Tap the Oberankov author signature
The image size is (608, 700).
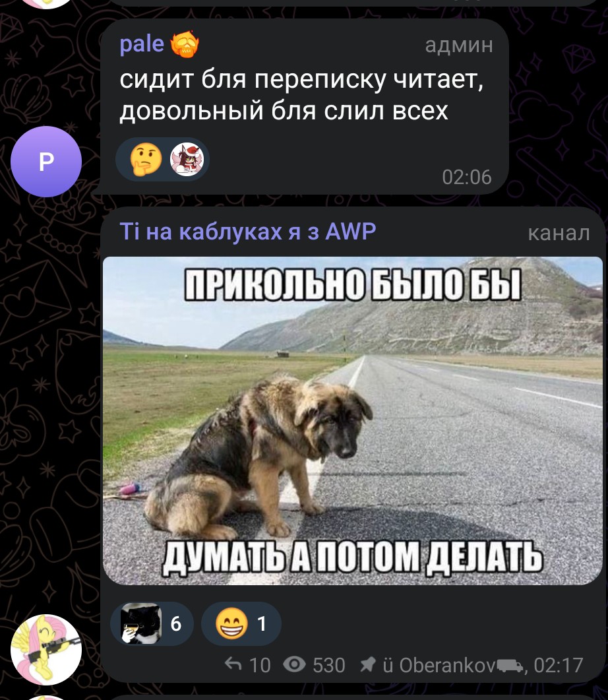447,665
